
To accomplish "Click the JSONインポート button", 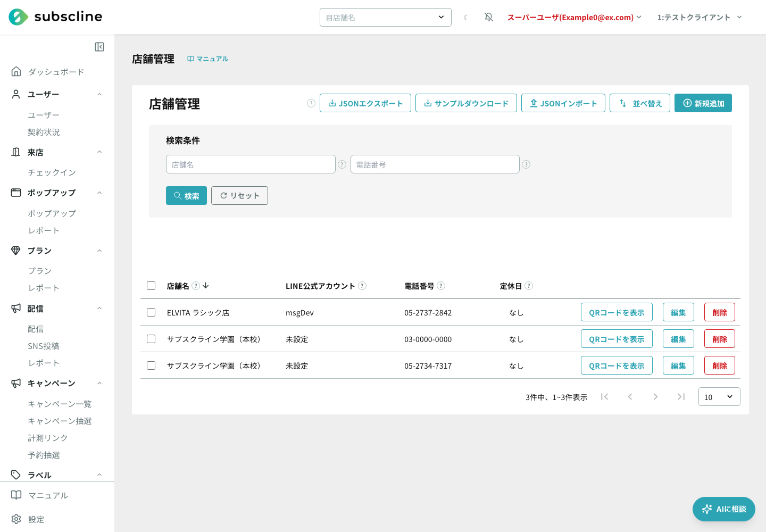I will point(563,103).
